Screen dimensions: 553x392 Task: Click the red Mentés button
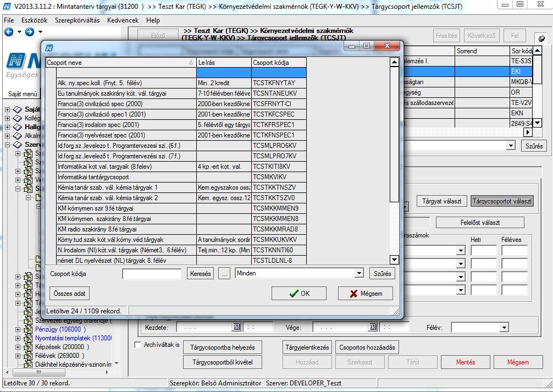(466, 362)
